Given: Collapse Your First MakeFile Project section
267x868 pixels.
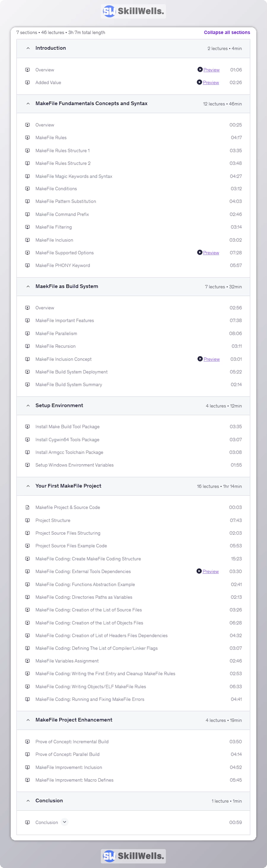Looking at the screenshot, I should [28, 486].
